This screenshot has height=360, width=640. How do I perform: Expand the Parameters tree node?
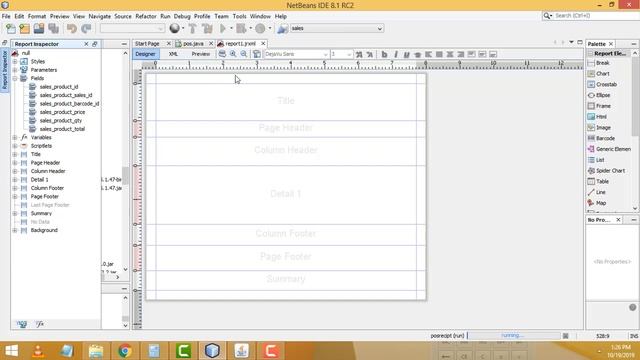pos(15,70)
